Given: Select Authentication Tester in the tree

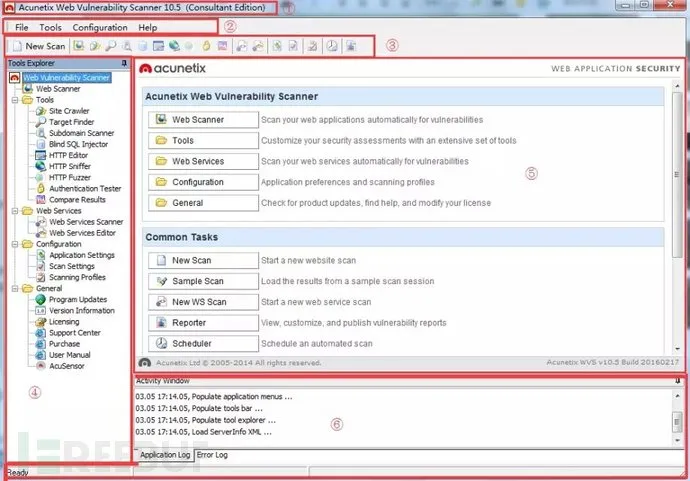Looking at the screenshot, I should (x=85, y=188).
